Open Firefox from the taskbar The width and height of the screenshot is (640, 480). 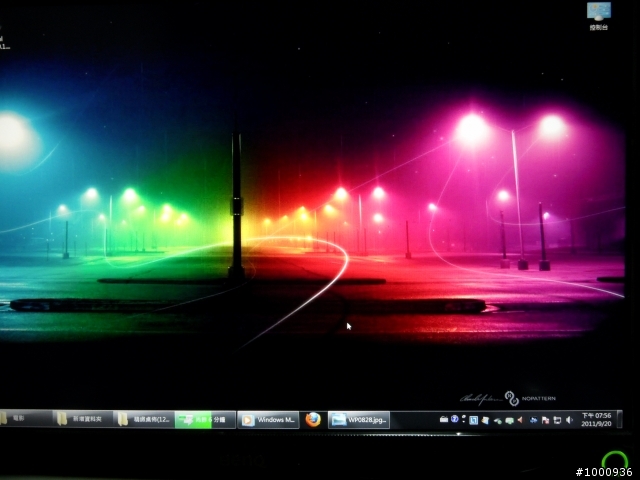[x=313, y=420]
